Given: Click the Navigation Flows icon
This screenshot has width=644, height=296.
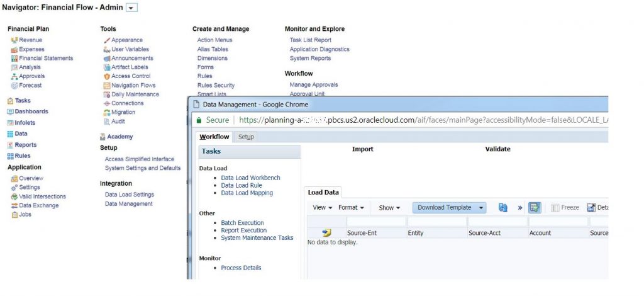Looking at the screenshot, I should pyautogui.click(x=107, y=86).
